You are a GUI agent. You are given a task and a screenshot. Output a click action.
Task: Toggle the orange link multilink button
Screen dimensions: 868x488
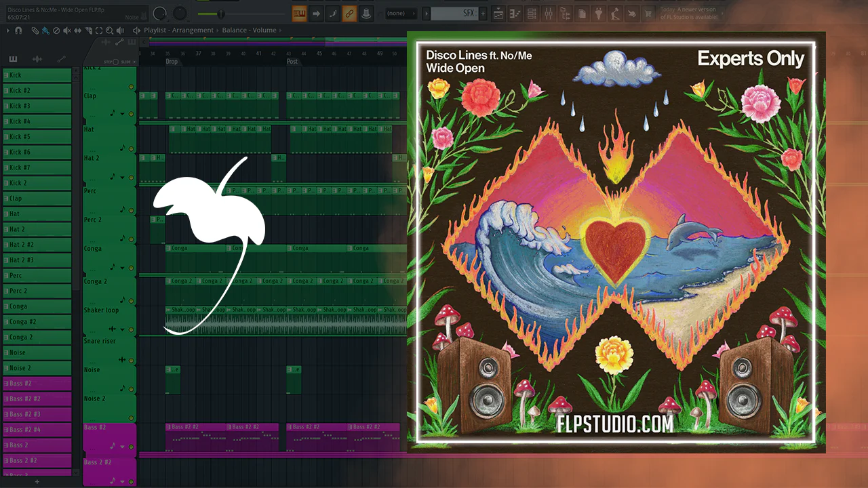tap(349, 13)
